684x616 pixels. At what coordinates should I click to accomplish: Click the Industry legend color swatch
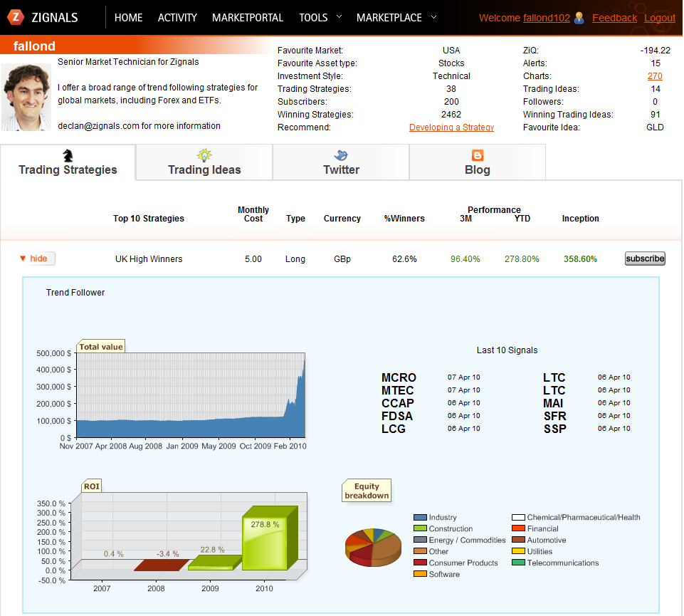[x=420, y=517]
